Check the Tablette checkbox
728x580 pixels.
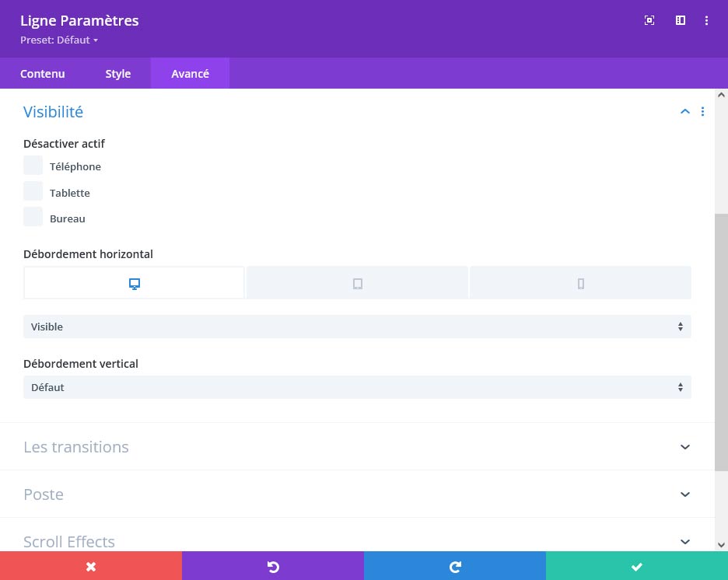pos(33,191)
